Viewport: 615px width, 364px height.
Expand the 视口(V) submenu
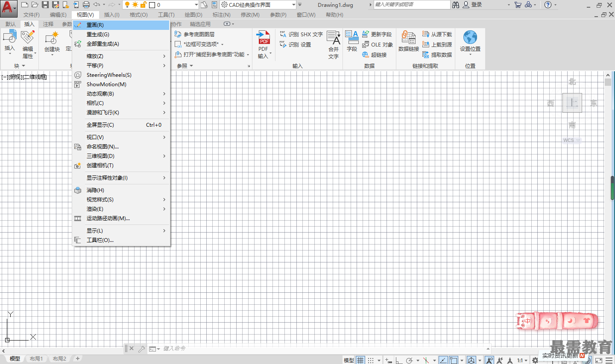[121, 137]
